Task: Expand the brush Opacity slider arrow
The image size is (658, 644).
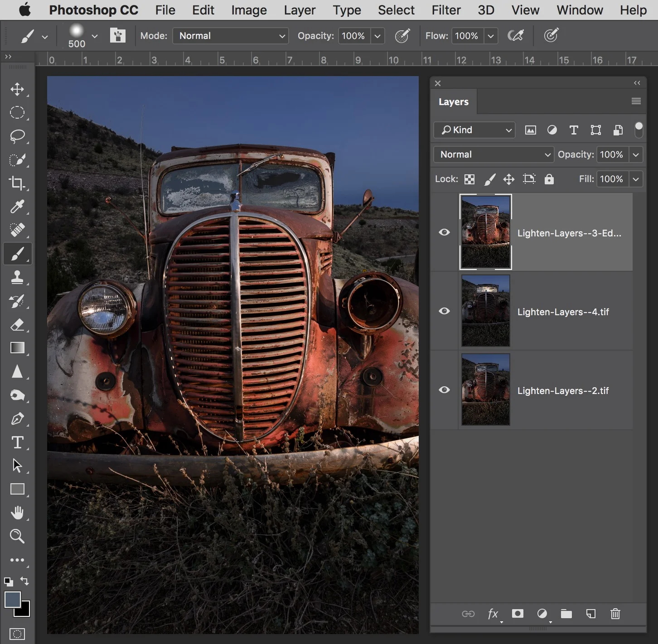Action: click(377, 36)
